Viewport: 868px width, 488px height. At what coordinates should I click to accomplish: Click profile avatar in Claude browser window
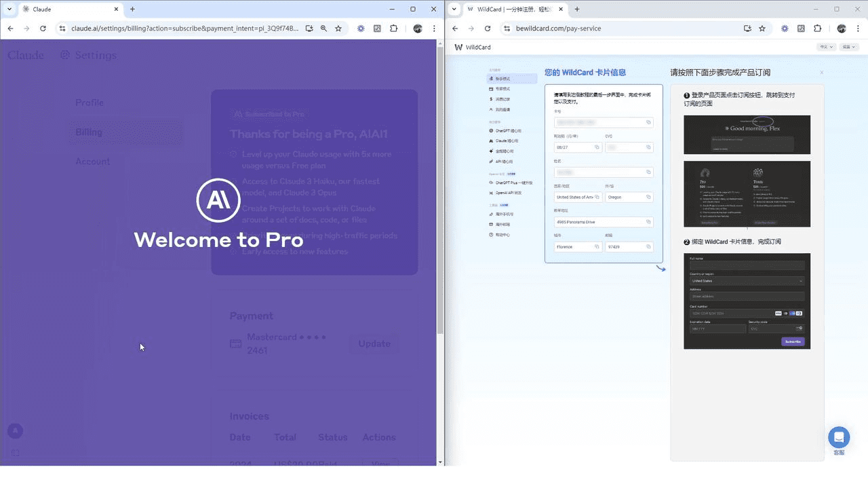(x=418, y=29)
